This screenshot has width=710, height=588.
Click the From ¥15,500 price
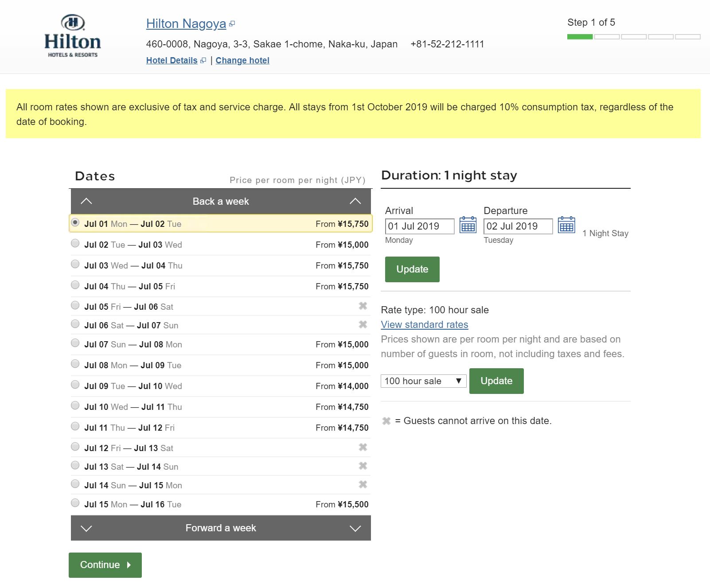tap(342, 504)
